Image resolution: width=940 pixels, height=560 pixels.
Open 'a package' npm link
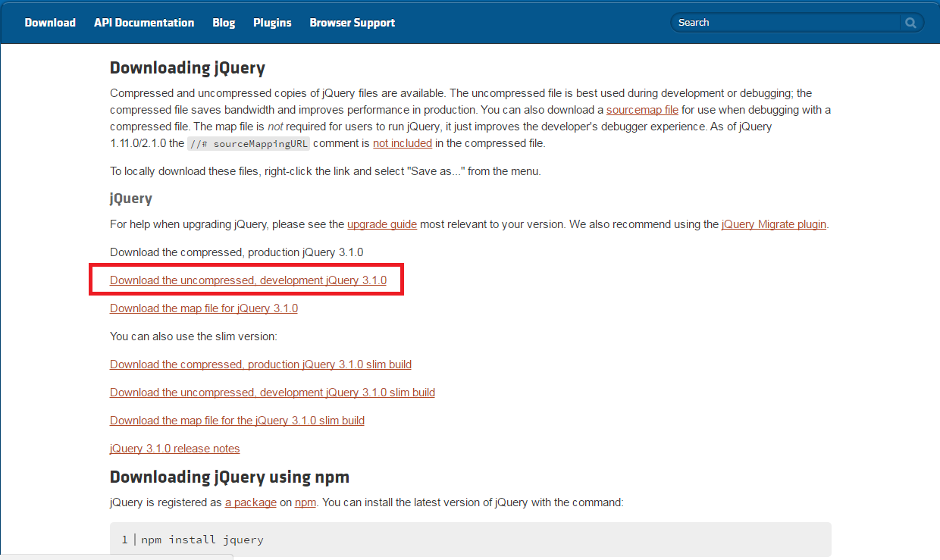[x=251, y=502]
